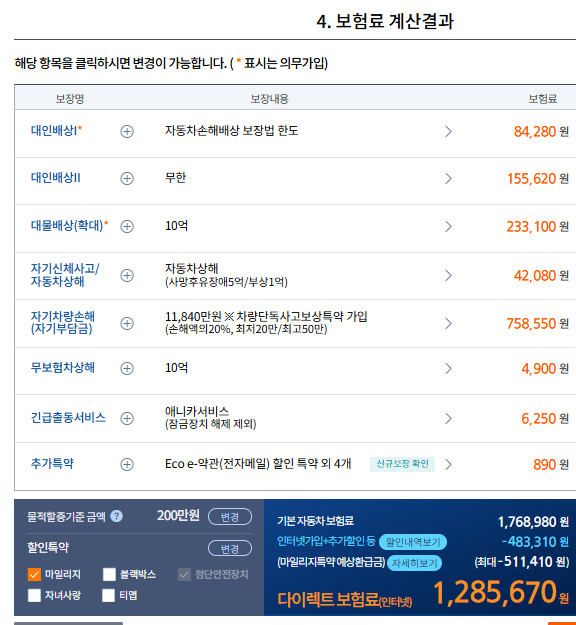Click 변경 button for 물적할증기준 금액

coord(230,517)
